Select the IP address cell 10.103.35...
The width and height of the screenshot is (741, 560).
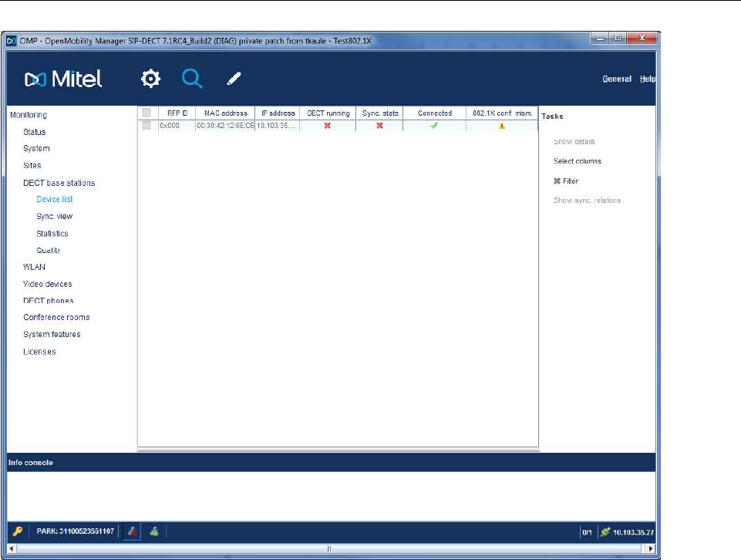tap(278, 126)
